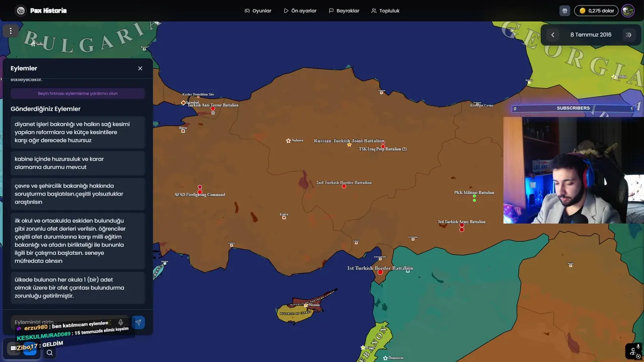Click the Sofia capital star marker
This screenshot has width=644, height=362.
tap(33, 44)
